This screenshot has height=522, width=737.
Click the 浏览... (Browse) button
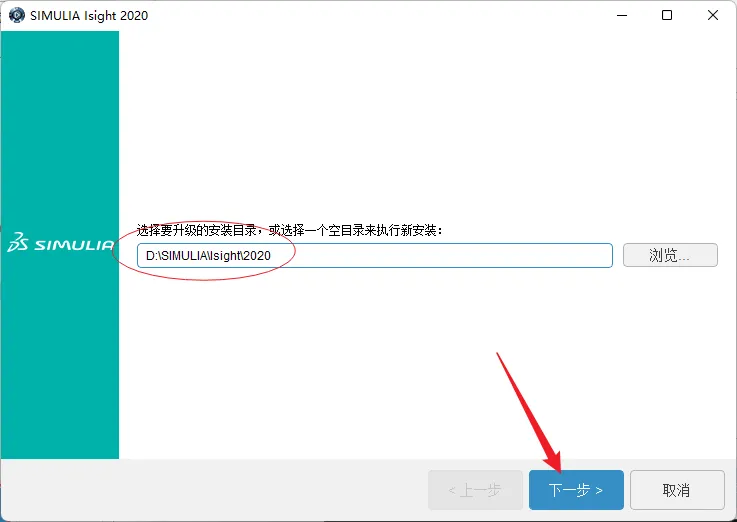pyautogui.click(x=670, y=255)
